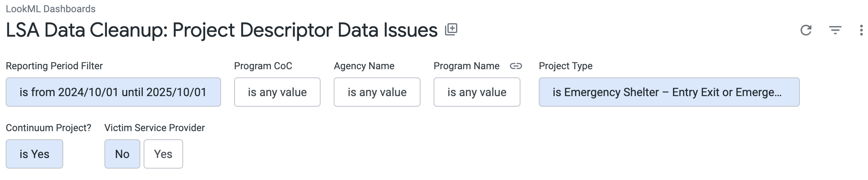
Task: Click the add-to-board icon beside the title
Action: coord(451,29)
